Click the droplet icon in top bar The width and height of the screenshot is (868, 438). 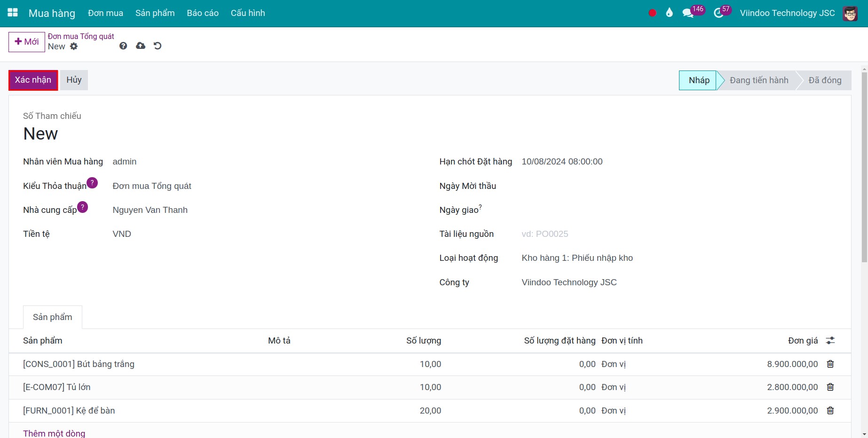click(670, 13)
